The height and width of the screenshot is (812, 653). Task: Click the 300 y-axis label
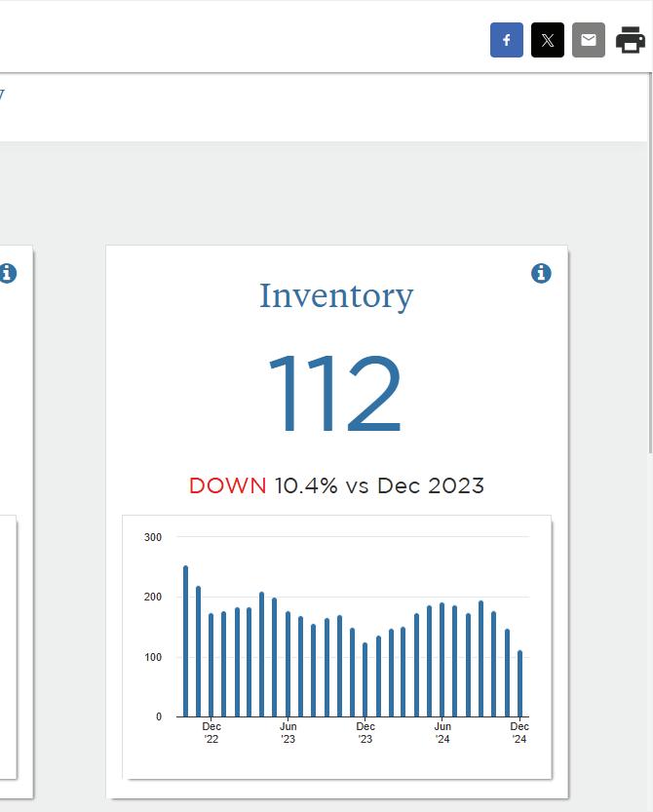coord(153,537)
